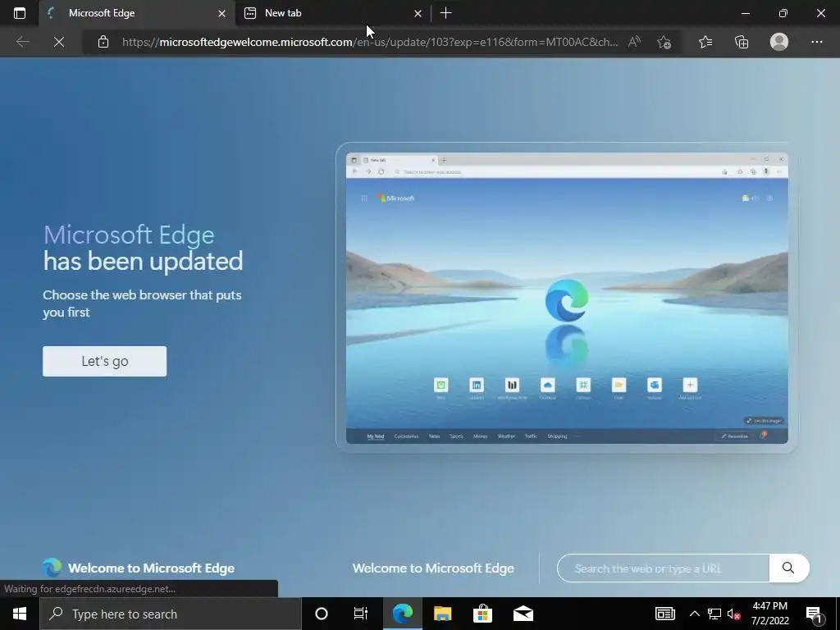840x630 pixels.
Task: Click 'Choose the web browser' subtitle text
Action: (142, 304)
